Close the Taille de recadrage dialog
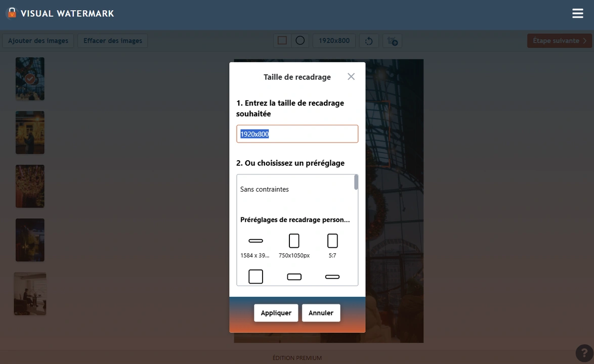Image resolution: width=594 pixels, height=364 pixels. [351, 77]
